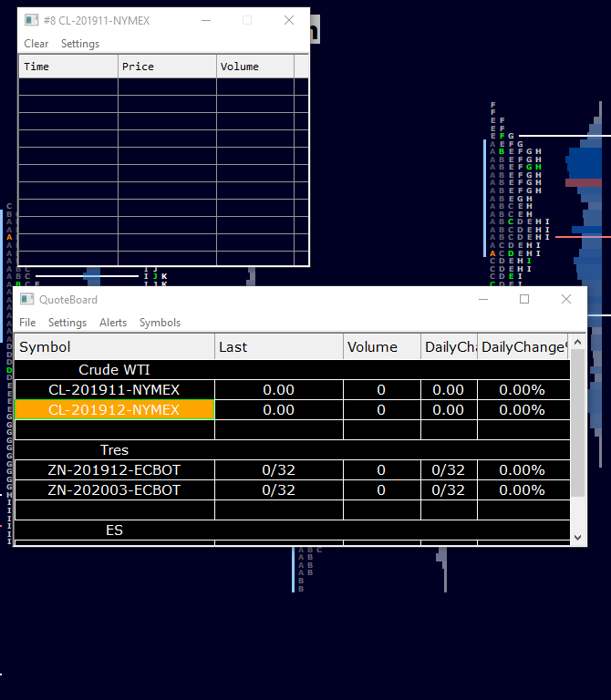Click Last value for CL-201911-NYMEX
Image resolution: width=611 pixels, height=700 pixels.
pyautogui.click(x=279, y=390)
